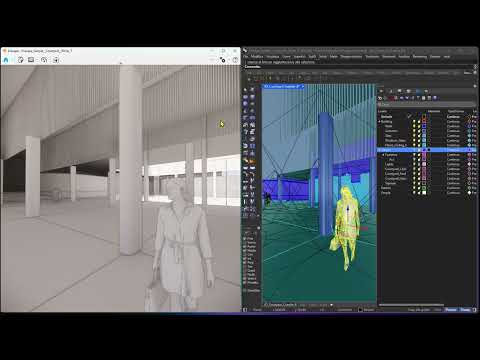Viewport: 480px width, 360px height.
Task: Click the funnel filter icon in Layers toolbar
Action: click(418, 98)
